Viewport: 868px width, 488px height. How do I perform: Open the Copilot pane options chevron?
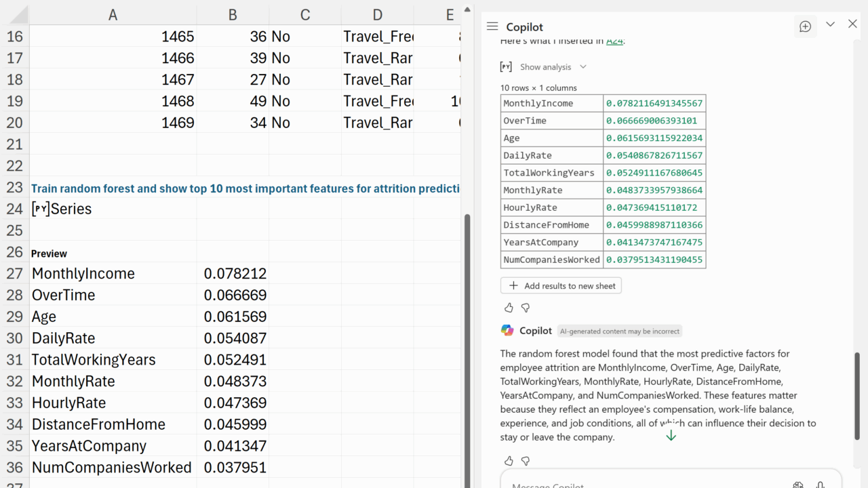point(830,24)
